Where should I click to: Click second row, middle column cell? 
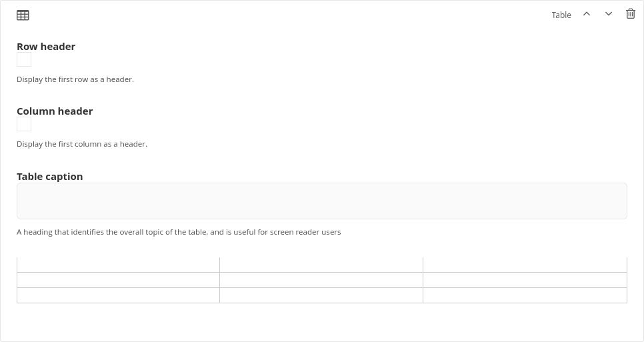coord(321,280)
